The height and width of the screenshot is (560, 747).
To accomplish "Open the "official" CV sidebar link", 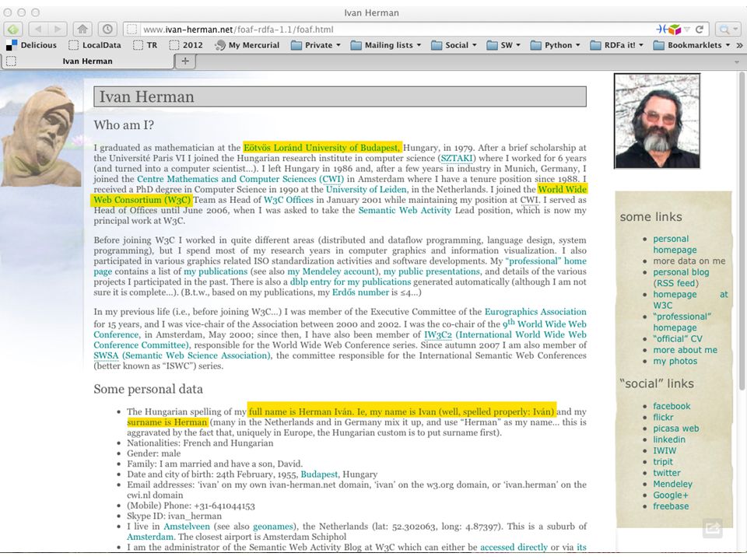I will click(x=678, y=339).
